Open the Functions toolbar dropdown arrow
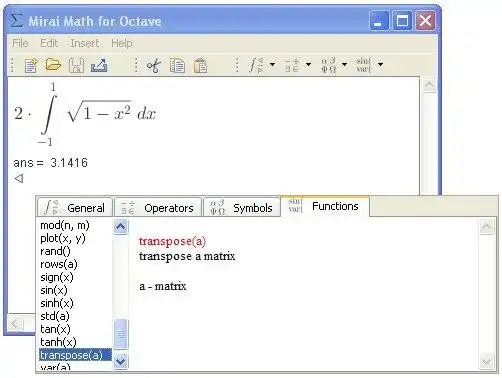 click(x=380, y=64)
